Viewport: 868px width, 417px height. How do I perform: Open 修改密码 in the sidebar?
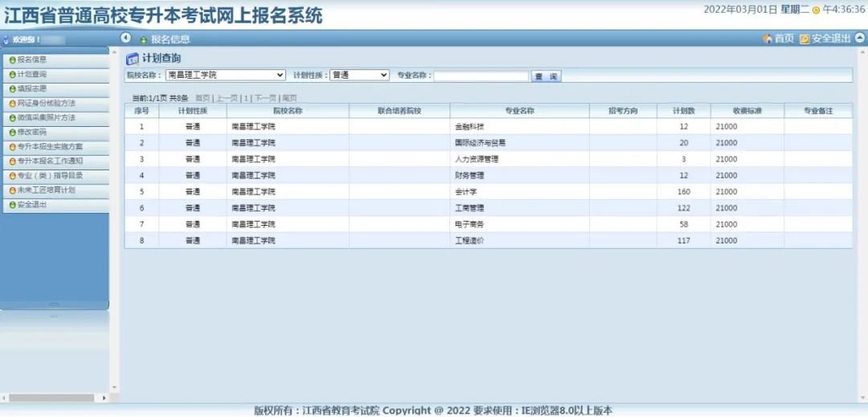pyautogui.click(x=32, y=132)
